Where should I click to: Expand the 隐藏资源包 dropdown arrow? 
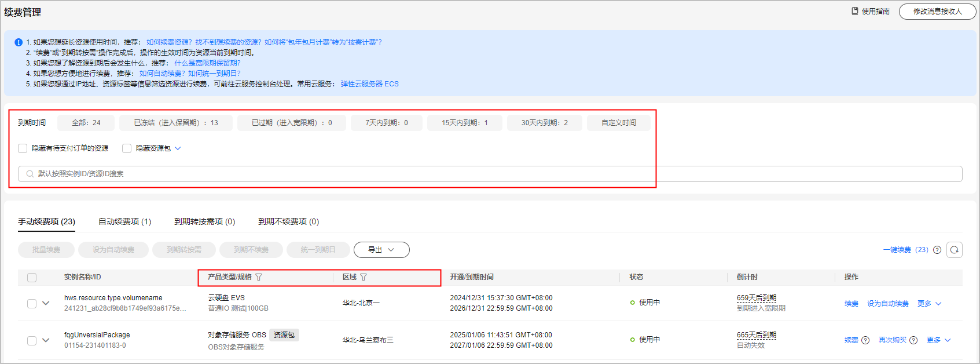pyautogui.click(x=178, y=148)
